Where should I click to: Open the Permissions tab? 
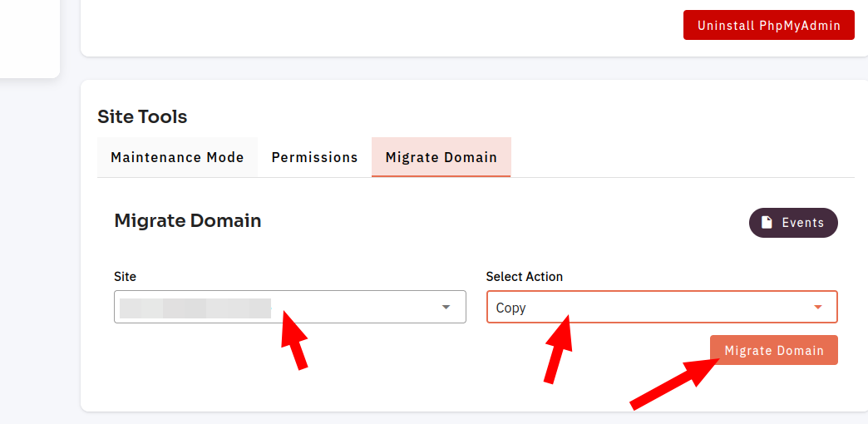click(x=314, y=157)
